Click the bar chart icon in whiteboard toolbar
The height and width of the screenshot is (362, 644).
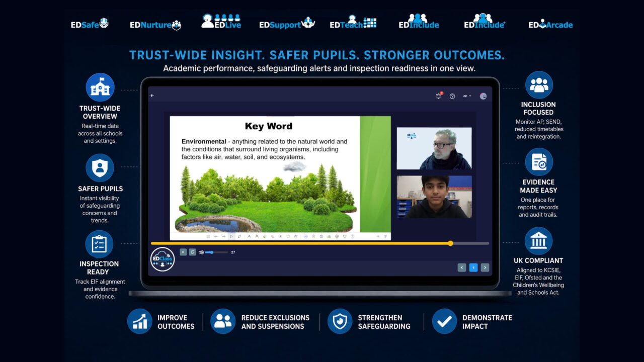(329, 236)
